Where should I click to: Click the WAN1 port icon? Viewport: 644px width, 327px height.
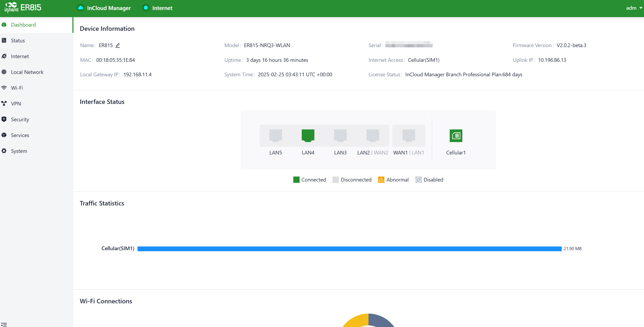click(x=409, y=135)
